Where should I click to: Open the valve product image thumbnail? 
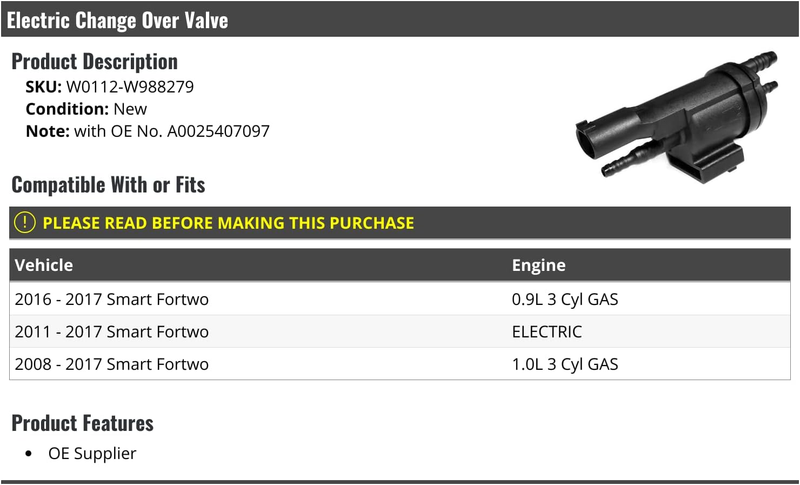click(x=677, y=117)
